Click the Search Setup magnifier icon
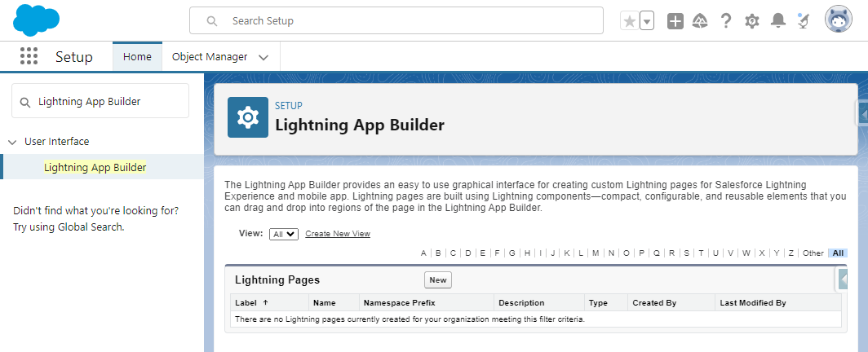The image size is (868, 352). pyautogui.click(x=211, y=21)
